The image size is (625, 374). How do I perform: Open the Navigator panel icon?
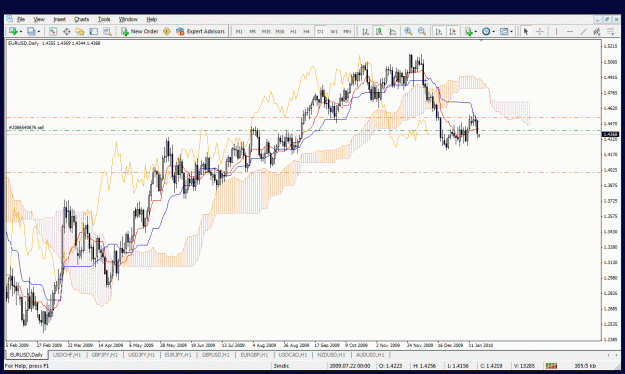tap(80, 31)
